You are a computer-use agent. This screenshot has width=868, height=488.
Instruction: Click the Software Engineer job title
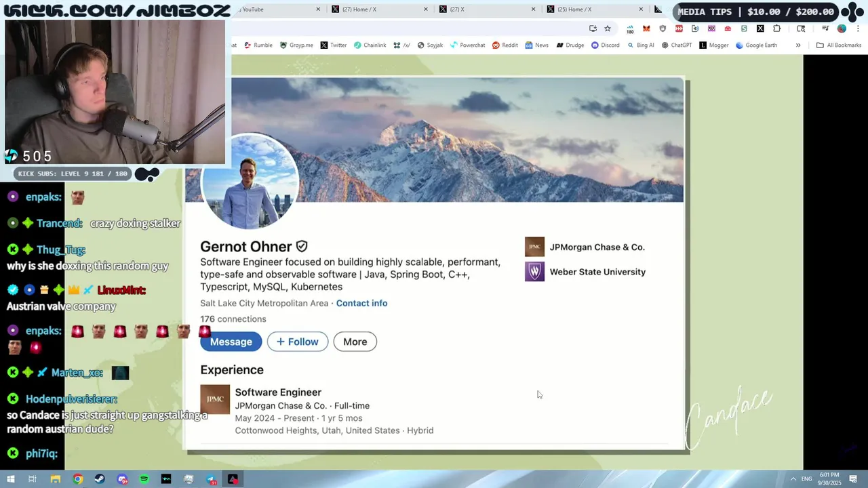(278, 392)
